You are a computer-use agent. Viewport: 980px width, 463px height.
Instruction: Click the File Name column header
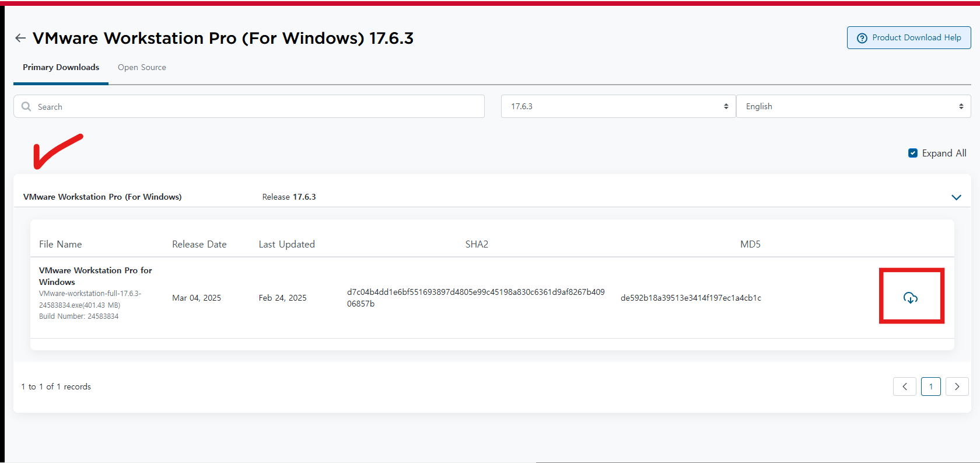tap(61, 244)
